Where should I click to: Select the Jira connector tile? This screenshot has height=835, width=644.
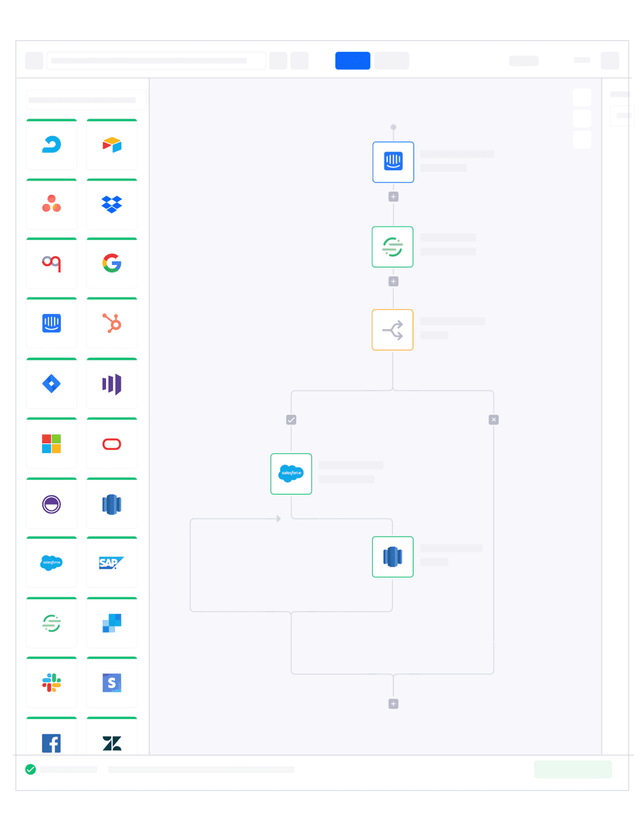coord(52,383)
